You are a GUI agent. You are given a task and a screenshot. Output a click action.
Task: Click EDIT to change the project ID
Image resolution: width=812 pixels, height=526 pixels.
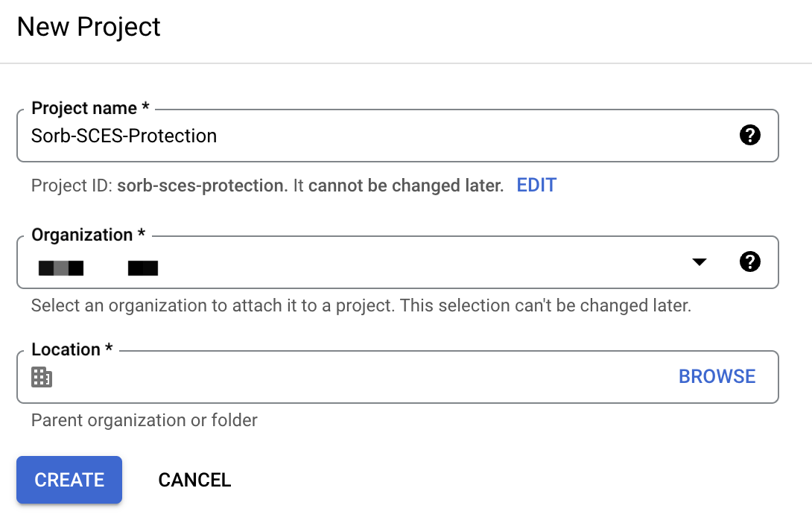coord(536,185)
